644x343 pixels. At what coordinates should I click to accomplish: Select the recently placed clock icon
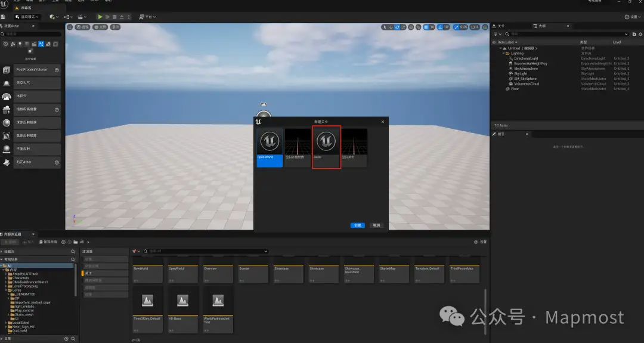[x=5, y=44]
